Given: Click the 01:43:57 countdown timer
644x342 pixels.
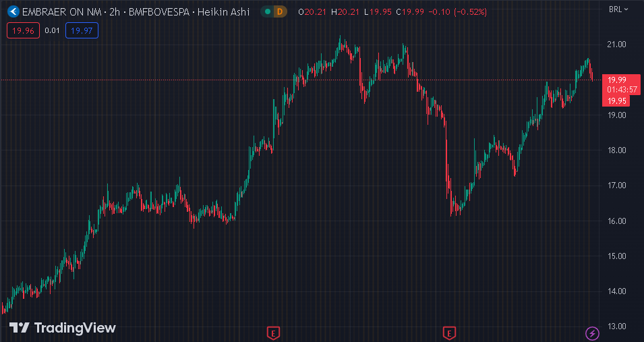Looking at the screenshot, I should click(x=622, y=90).
